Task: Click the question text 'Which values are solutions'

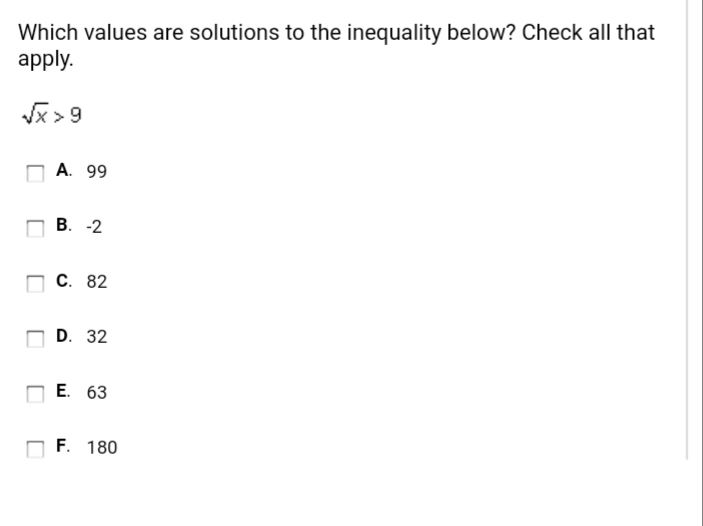Action: pos(148,33)
